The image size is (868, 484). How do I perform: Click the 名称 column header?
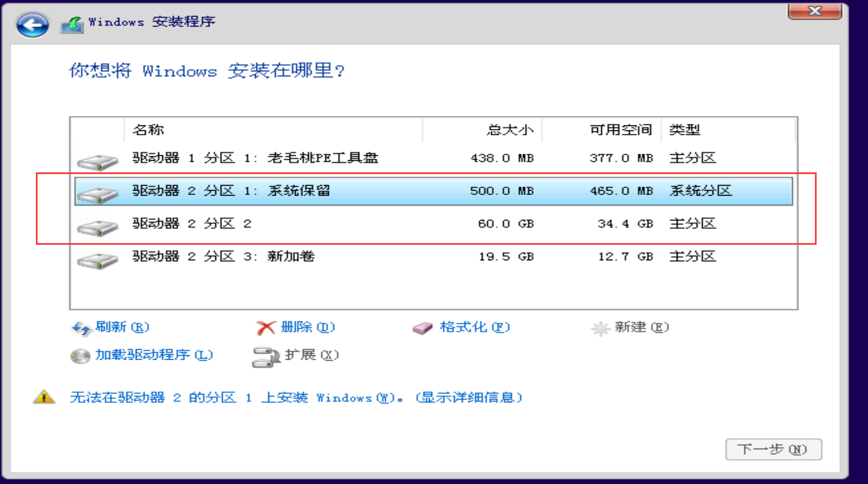coord(273,130)
